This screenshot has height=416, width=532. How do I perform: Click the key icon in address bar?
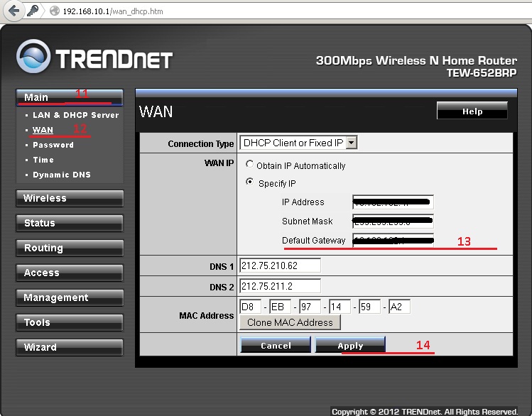coord(33,11)
